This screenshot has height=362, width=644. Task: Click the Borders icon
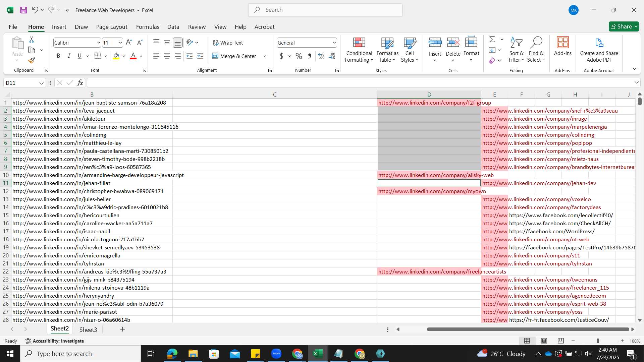[x=98, y=56]
